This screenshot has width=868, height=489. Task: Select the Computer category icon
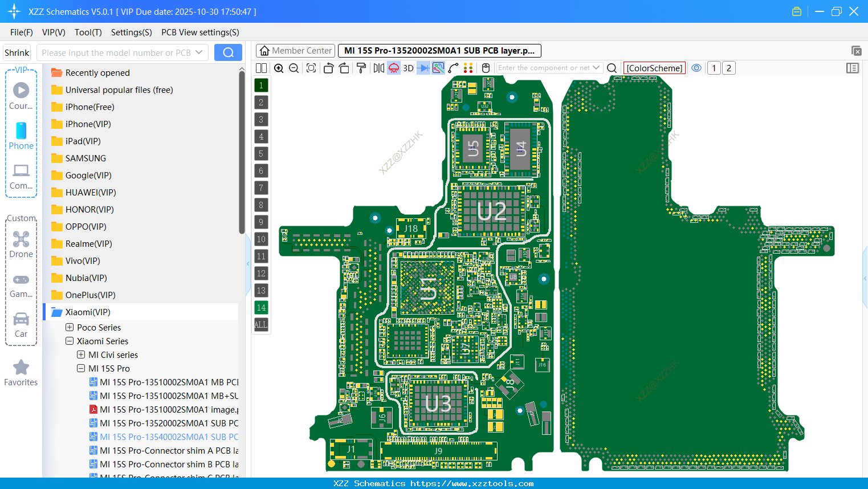tap(21, 176)
